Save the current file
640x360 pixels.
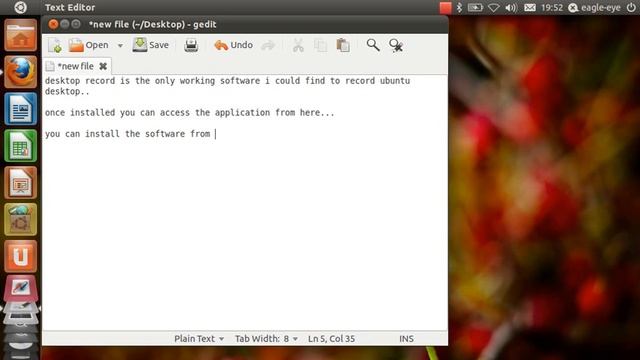click(x=151, y=45)
